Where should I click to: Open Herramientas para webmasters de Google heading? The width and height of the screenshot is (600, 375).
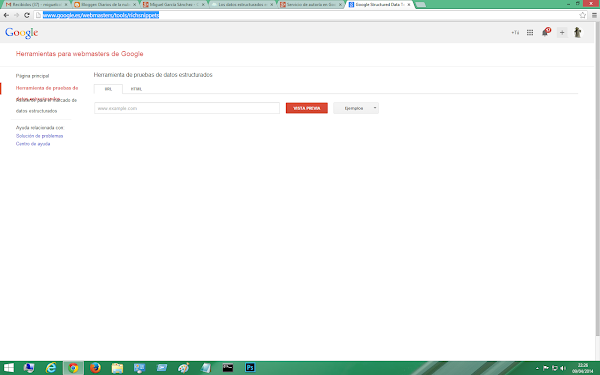(79, 54)
